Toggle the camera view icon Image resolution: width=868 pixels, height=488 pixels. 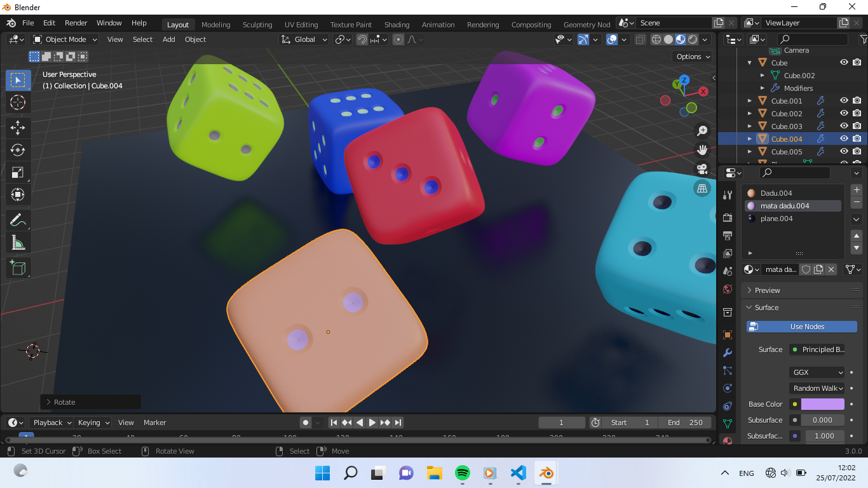702,169
